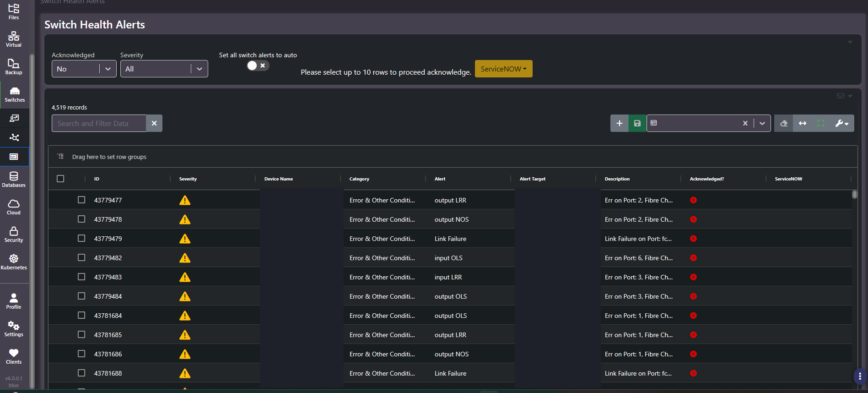Expand the saved views dropdown chevron
This screenshot has height=393, width=868.
tap(762, 123)
